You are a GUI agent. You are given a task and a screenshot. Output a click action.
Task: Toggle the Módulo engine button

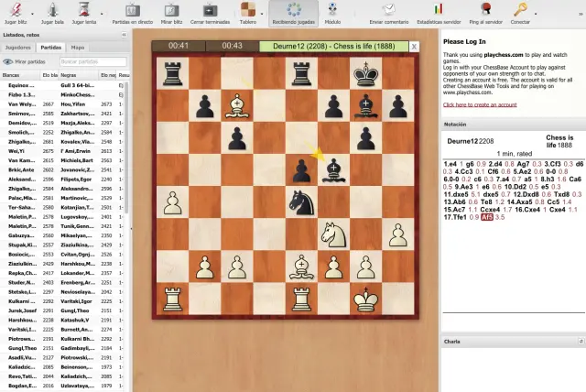tap(333, 9)
